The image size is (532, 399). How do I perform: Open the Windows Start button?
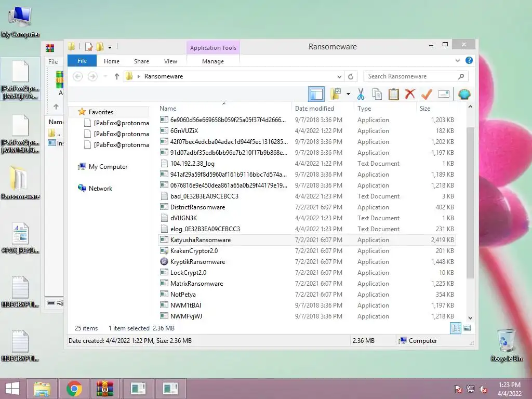click(x=12, y=389)
